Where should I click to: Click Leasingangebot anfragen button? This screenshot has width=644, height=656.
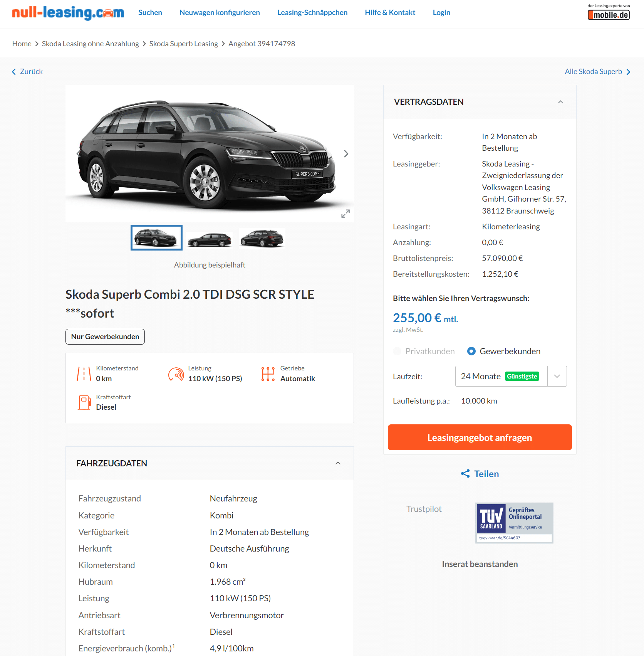click(480, 437)
